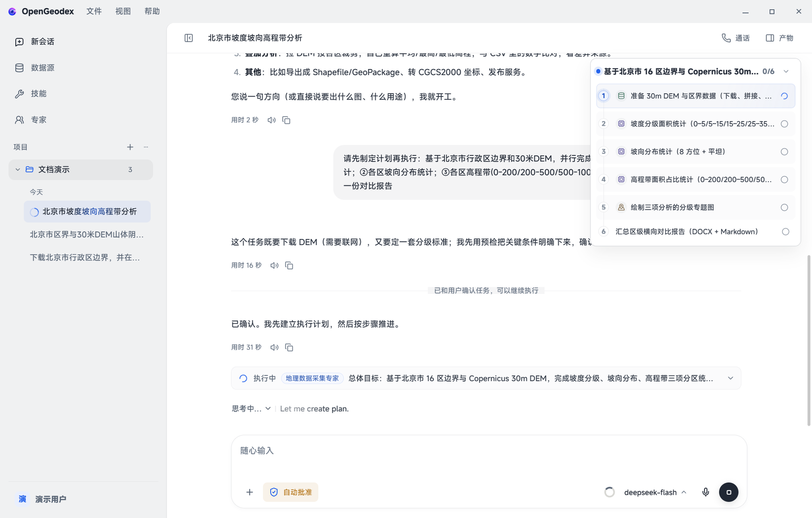Click the add attachment plus icon
This screenshot has width=812, height=518.
tap(250, 492)
